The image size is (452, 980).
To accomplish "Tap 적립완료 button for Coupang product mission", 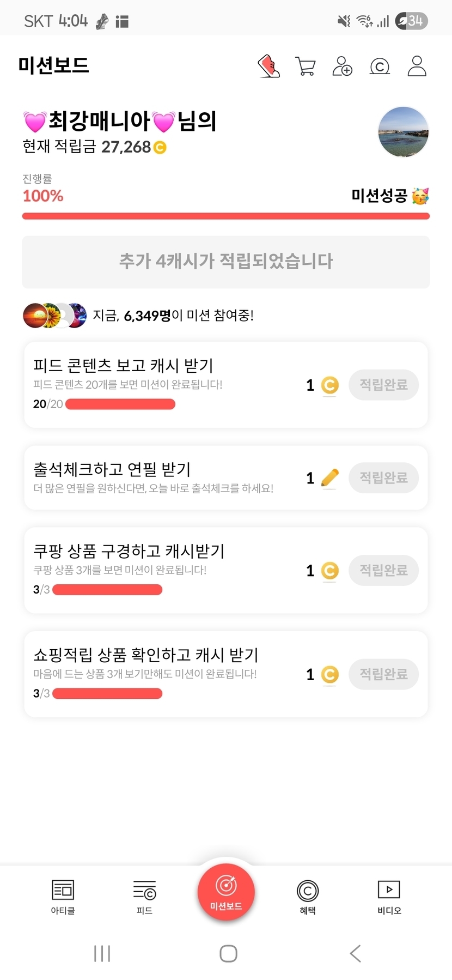I will [x=383, y=571].
